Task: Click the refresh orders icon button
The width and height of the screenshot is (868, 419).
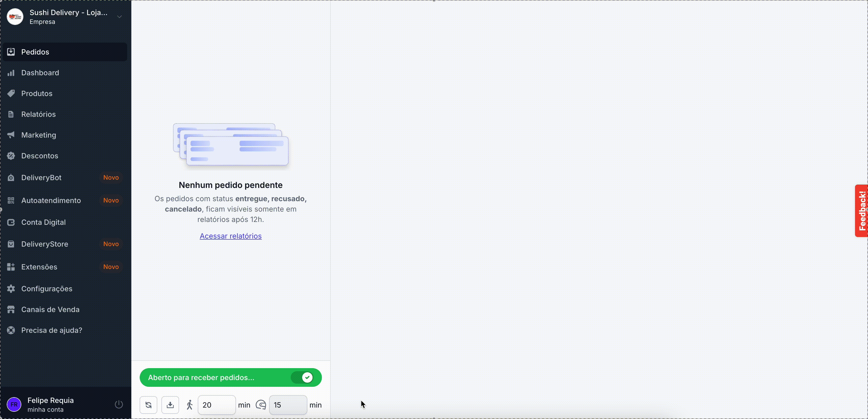Action: pyautogui.click(x=148, y=404)
